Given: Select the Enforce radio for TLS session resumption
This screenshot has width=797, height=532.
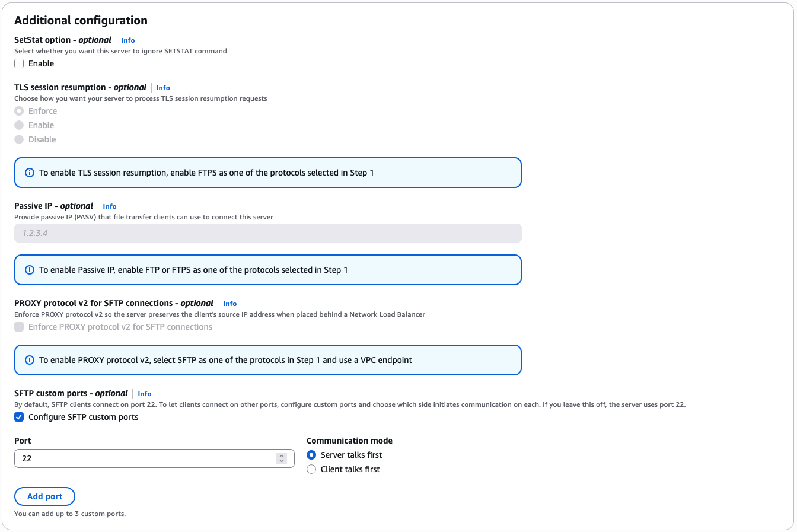Looking at the screenshot, I should tap(19, 111).
